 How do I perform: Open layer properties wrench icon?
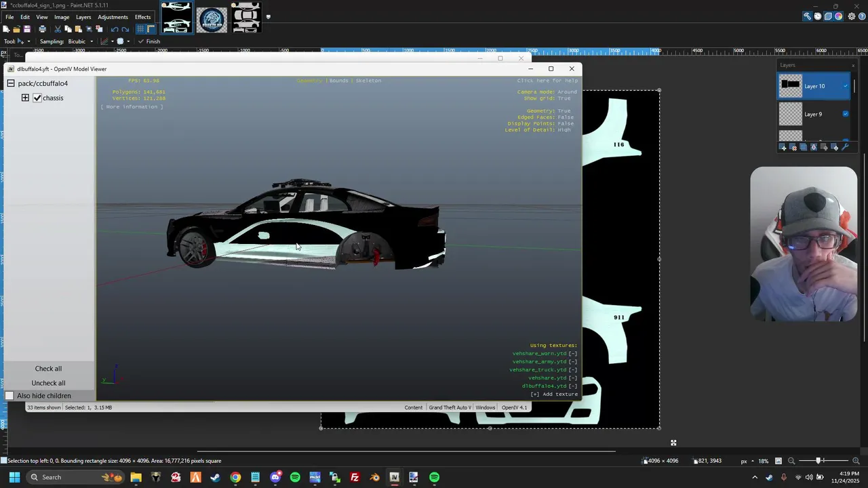pyautogui.click(x=845, y=147)
